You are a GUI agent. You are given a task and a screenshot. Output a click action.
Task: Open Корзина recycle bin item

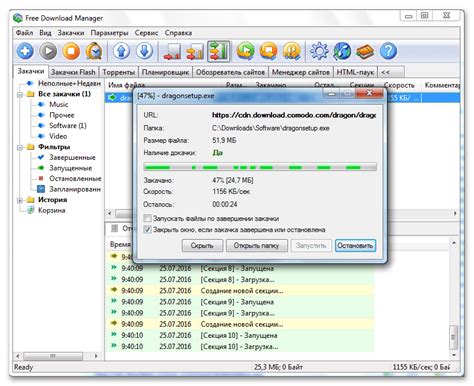pos(51,210)
